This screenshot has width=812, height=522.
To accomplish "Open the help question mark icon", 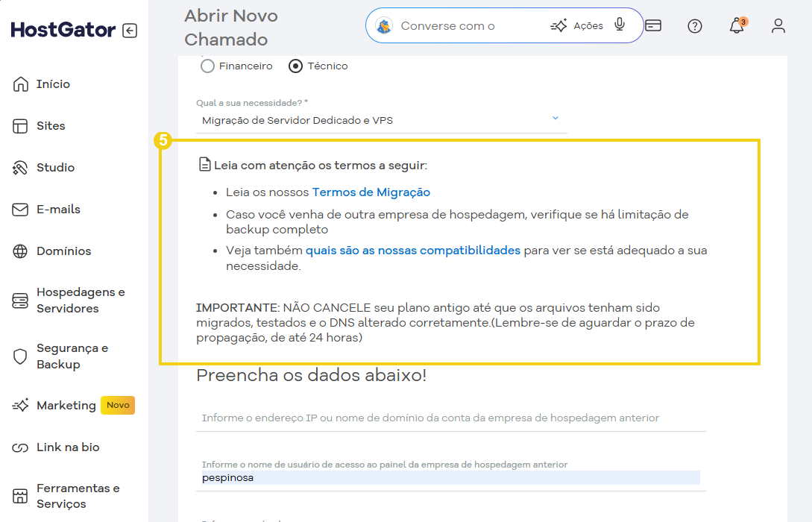I will pyautogui.click(x=695, y=26).
